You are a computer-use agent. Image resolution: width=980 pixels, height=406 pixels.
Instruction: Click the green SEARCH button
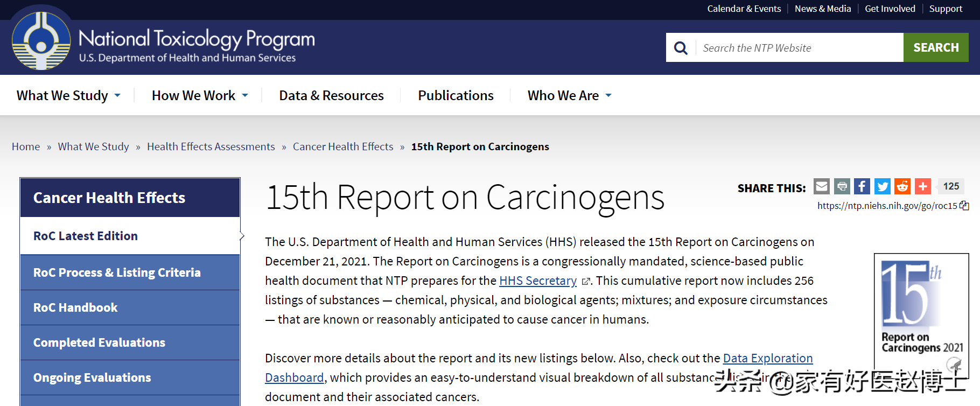pos(936,47)
